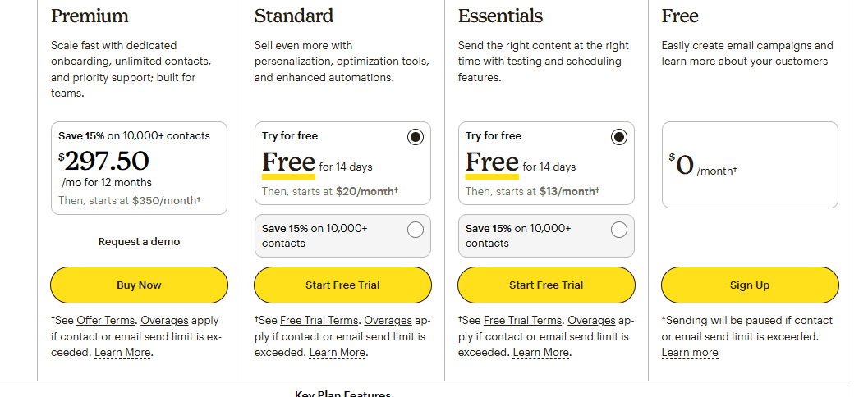Click 'Learn More' under Premium plan
868x397 pixels.
(x=123, y=353)
